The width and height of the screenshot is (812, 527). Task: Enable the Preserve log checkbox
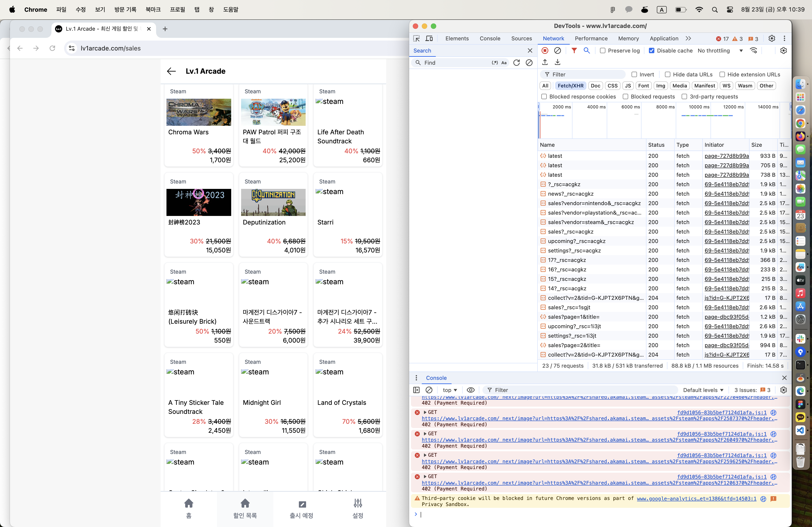pos(603,50)
